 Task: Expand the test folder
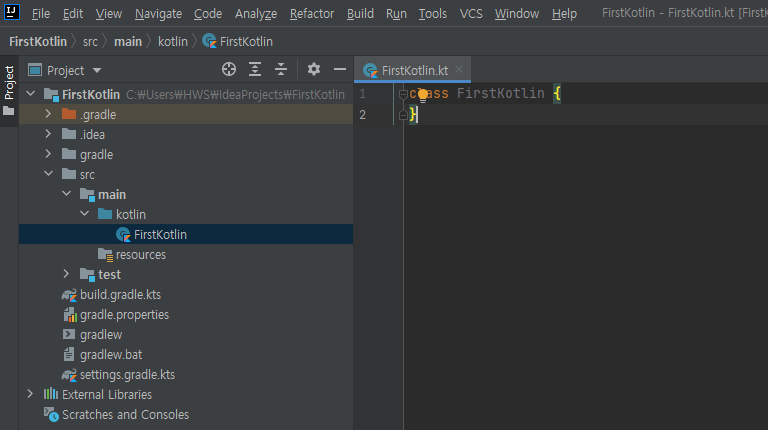tap(66, 274)
